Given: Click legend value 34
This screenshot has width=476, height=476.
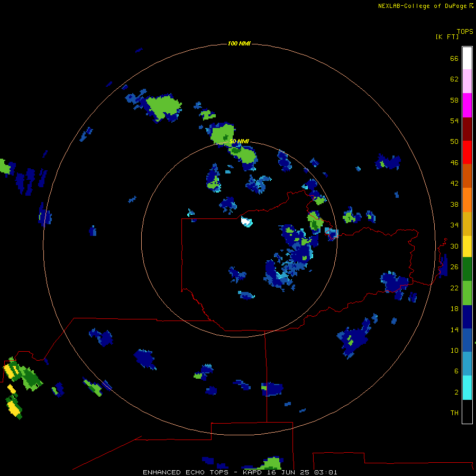Looking at the screenshot, I should coord(454,225).
